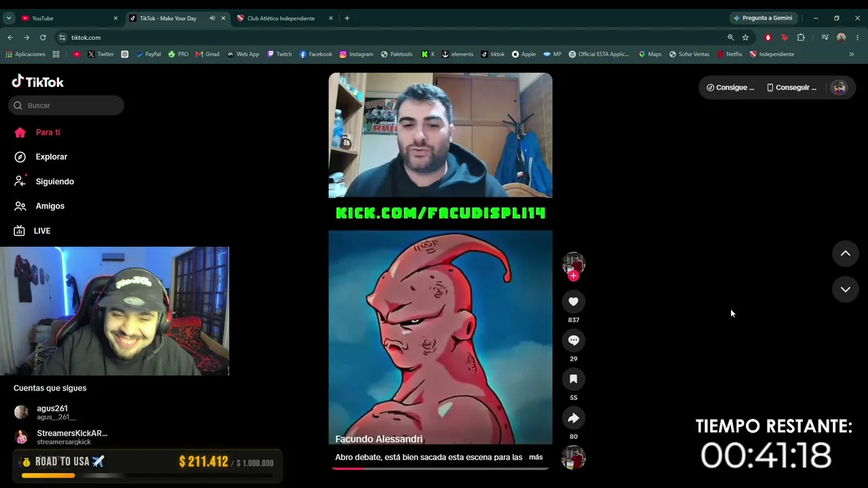Reload the TikTok page
The width and height of the screenshot is (868, 488).
pyautogui.click(x=43, y=37)
